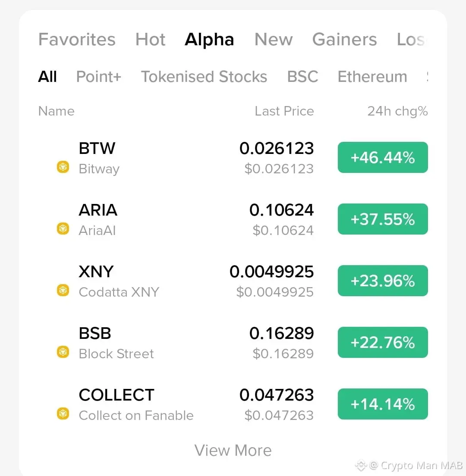Sort by Last Price column
The height and width of the screenshot is (476, 466).
pos(284,111)
